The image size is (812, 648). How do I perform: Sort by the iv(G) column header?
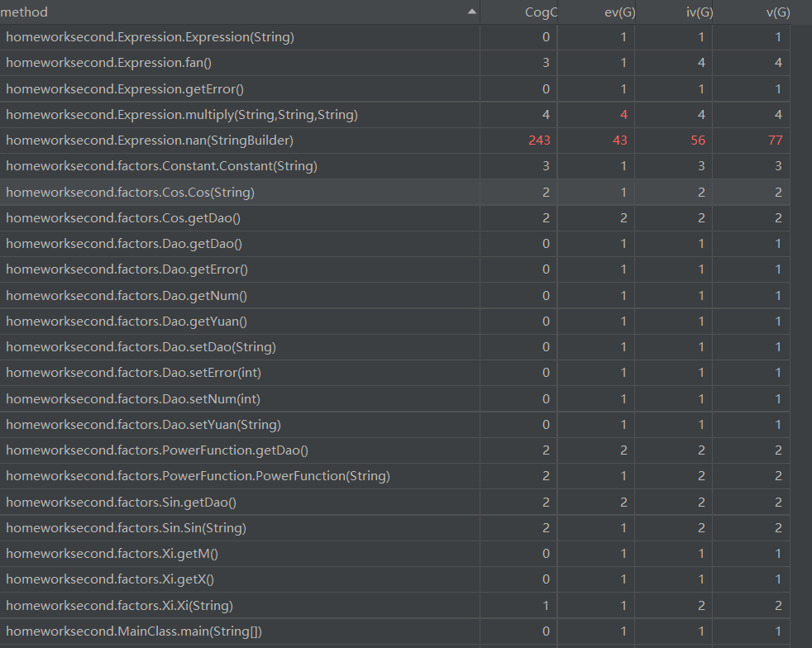699,12
